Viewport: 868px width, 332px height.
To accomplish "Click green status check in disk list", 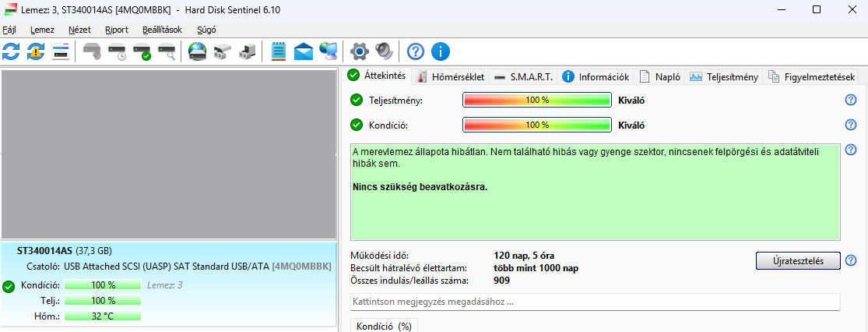I will 9,286.
